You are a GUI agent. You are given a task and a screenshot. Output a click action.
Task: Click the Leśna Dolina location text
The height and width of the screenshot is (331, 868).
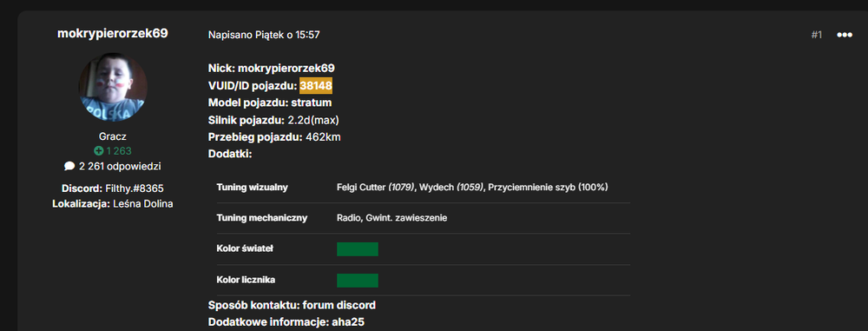click(143, 204)
